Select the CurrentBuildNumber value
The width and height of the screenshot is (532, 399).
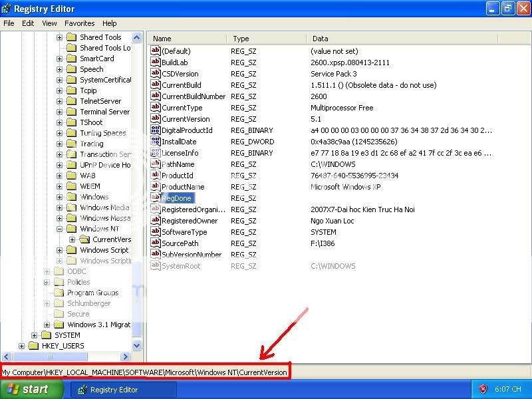(194, 96)
